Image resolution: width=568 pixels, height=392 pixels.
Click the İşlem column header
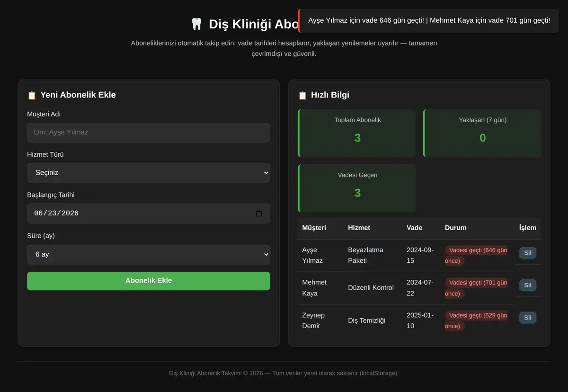coord(528,228)
